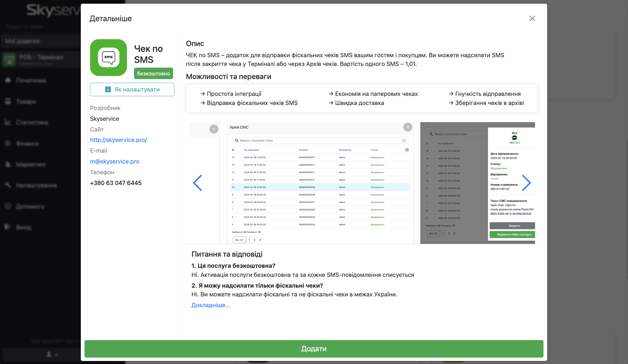The image size is (628, 364).
Task: Open the Як налаштувати setup guide
Action: click(132, 89)
